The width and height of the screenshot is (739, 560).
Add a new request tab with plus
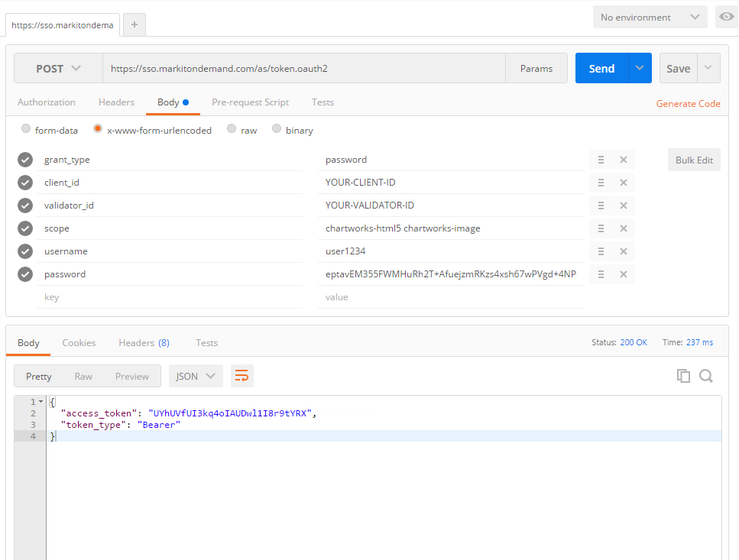(135, 24)
